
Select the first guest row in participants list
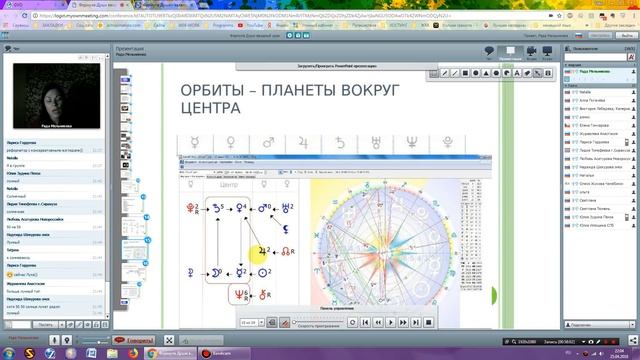(600, 92)
